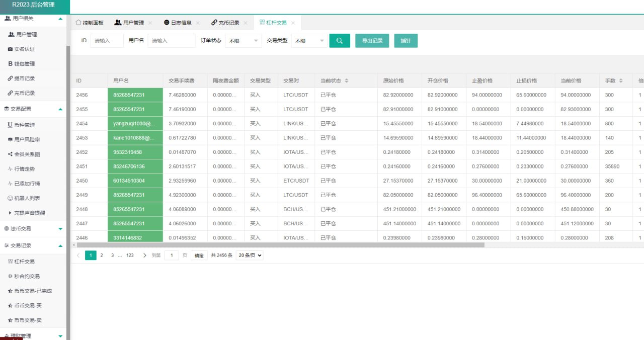Click the 插针 button
644x340 pixels.
click(406, 41)
